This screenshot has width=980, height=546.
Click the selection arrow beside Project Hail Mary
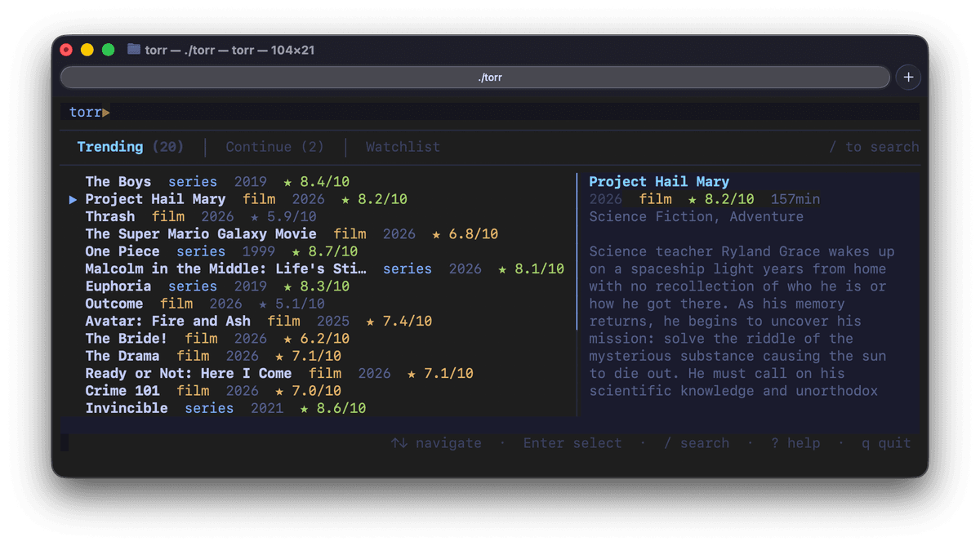tap(73, 199)
